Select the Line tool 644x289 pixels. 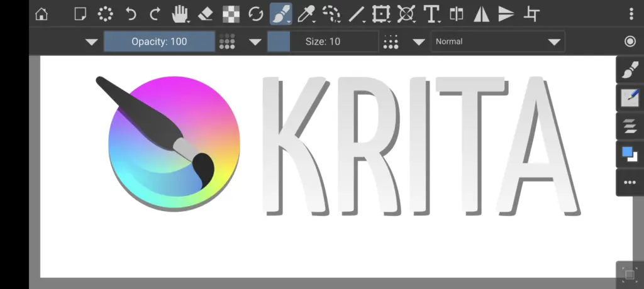[357, 14]
